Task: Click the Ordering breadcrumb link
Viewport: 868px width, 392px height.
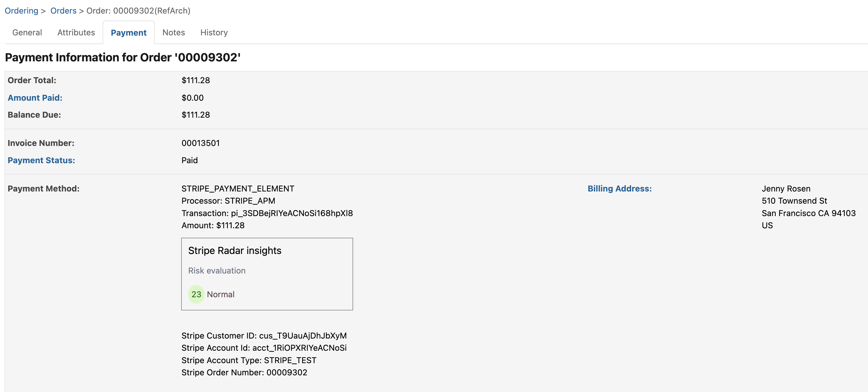Action: pyautogui.click(x=21, y=11)
